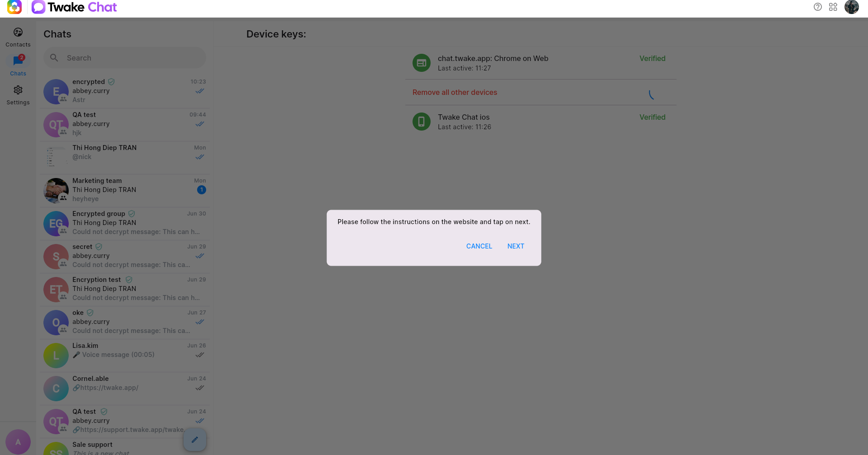Screen dimensions: 868x455
Task: Open the Encryption test chat
Action: (125, 290)
